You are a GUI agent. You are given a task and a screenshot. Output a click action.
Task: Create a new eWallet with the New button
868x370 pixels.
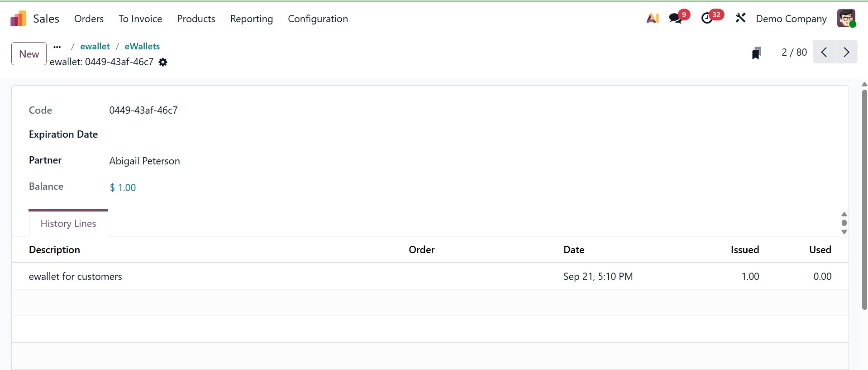29,53
